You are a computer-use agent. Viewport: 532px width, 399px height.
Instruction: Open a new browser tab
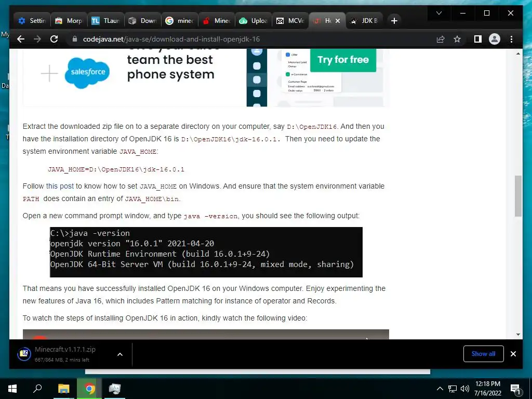[x=394, y=21]
